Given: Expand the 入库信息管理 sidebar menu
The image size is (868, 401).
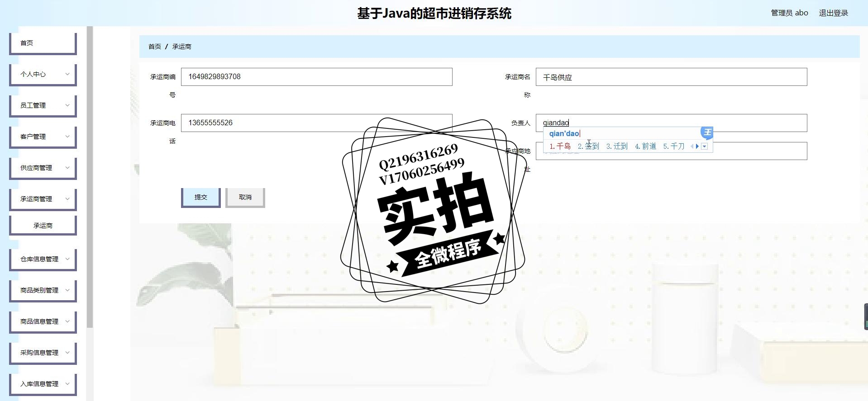Looking at the screenshot, I should click(x=43, y=384).
